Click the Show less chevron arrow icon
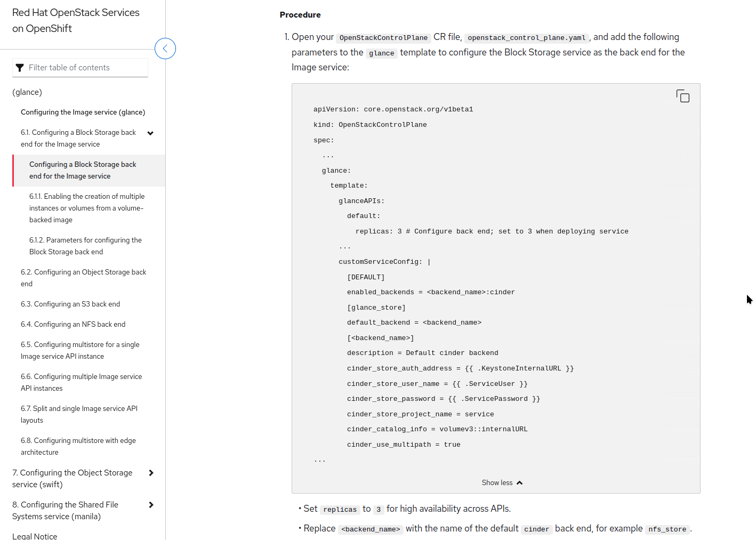Image resolution: width=756 pixels, height=540 pixels. click(520, 483)
